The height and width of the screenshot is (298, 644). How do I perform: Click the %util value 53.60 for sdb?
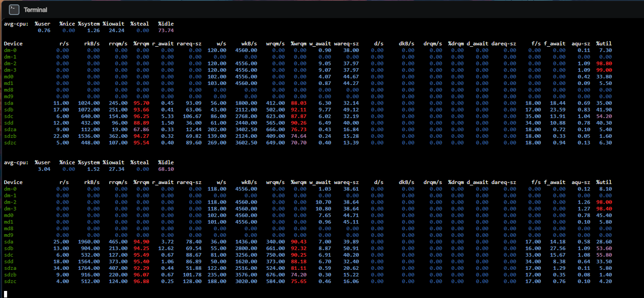click(604, 248)
